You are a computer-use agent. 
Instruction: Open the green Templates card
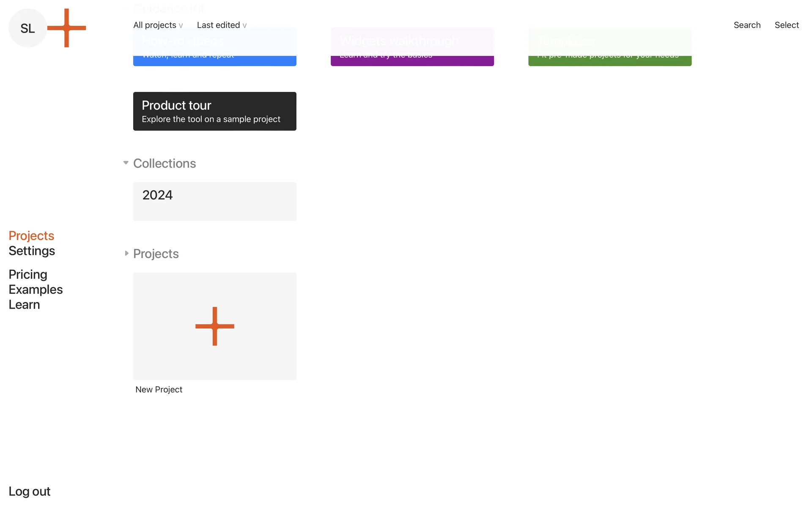pyautogui.click(x=609, y=61)
